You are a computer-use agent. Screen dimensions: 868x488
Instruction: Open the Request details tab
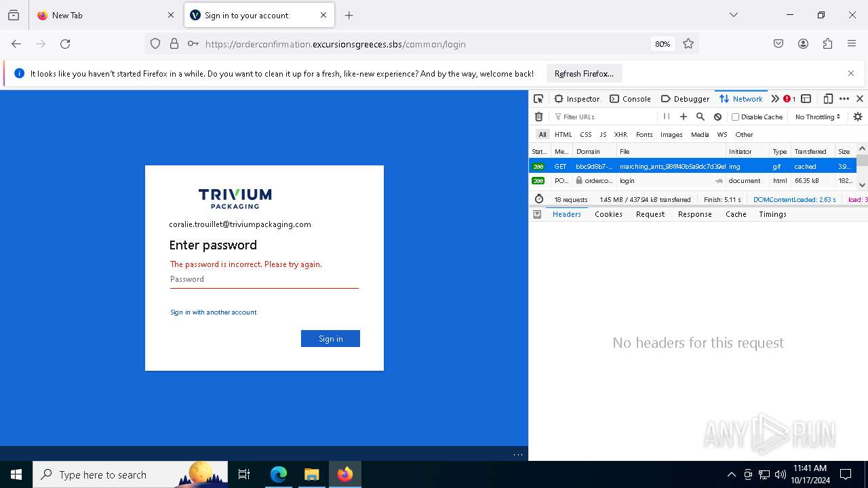tap(650, 214)
